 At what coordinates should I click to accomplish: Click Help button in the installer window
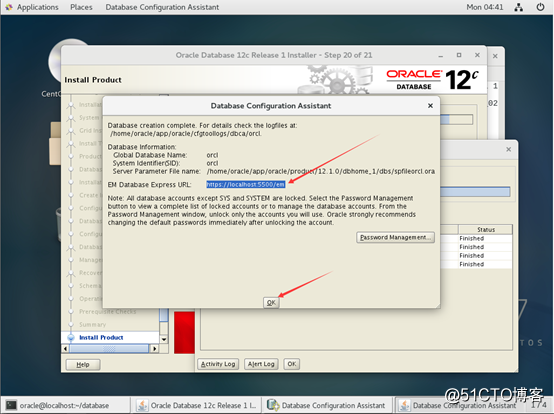coord(83,365)
